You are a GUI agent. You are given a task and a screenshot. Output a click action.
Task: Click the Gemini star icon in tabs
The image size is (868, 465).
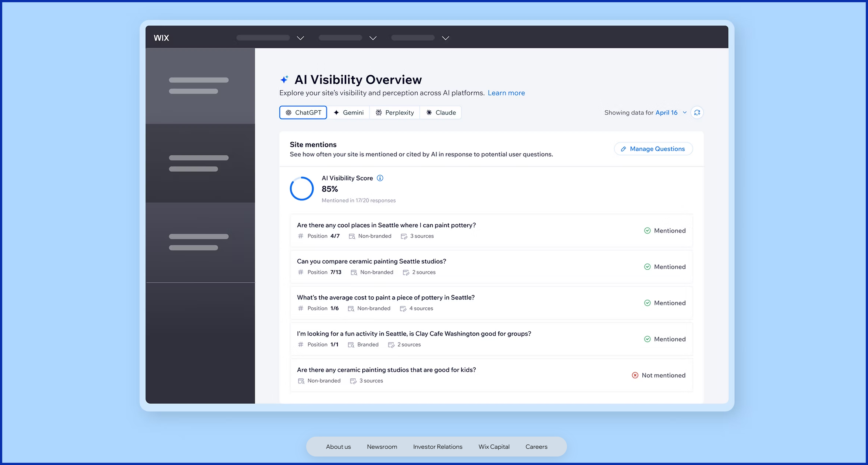[336, 113]
